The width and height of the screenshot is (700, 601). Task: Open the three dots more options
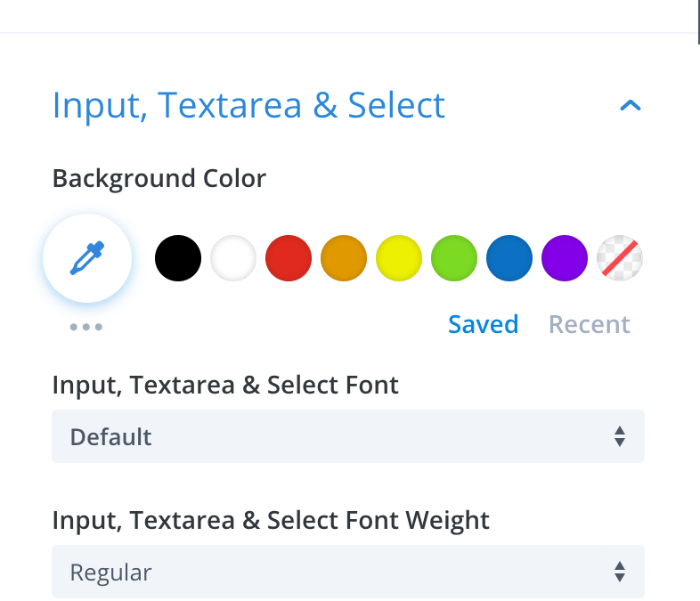[86, 327]
